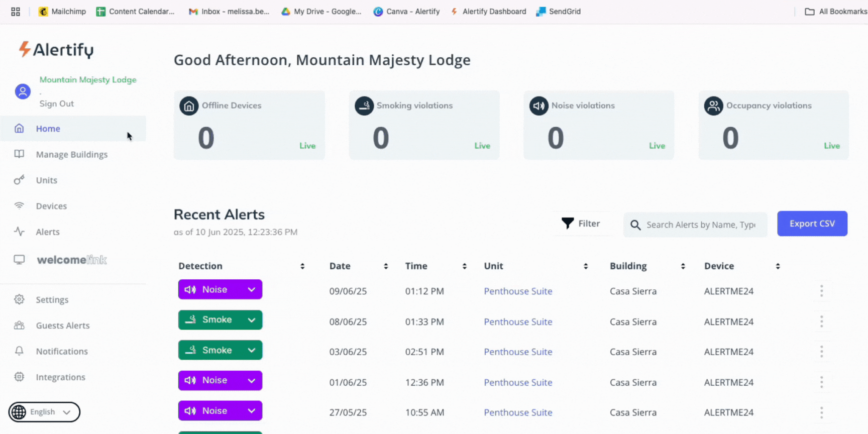Viewport: 868px width, 434px height.
Task: Toggle sorting on the Building column
Action: pos(683,266)
